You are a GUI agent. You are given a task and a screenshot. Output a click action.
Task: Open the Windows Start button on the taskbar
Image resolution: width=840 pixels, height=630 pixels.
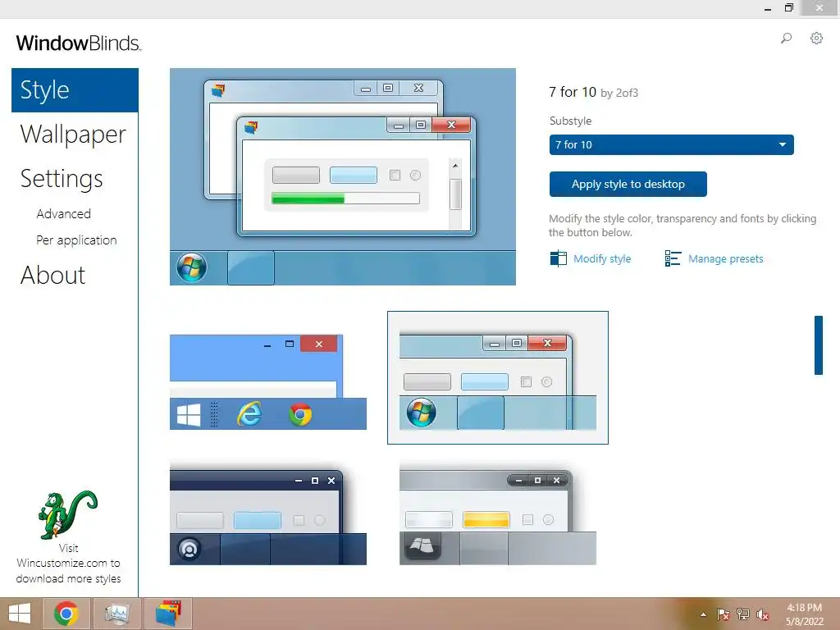tap(20, 614)
